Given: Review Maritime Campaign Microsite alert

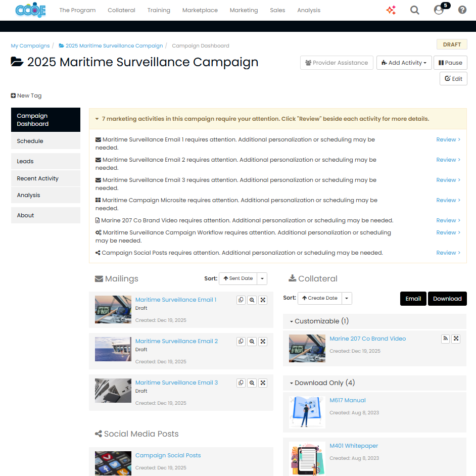Looking at the screenshot, I should [x=448, y=201].
